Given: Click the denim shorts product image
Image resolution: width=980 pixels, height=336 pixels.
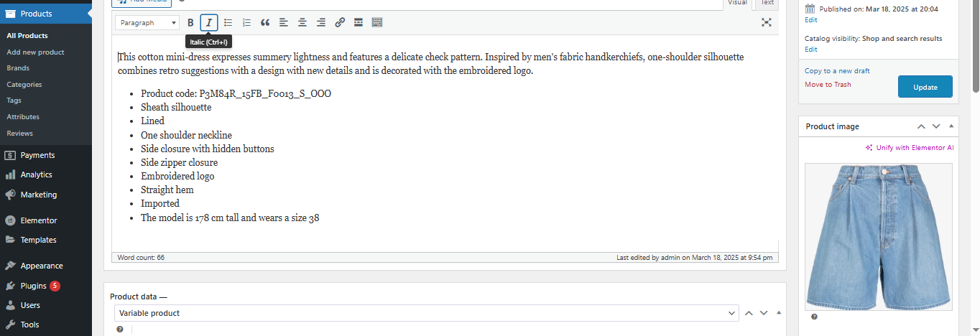Looking at the screenshot, I should click(878, 236).
